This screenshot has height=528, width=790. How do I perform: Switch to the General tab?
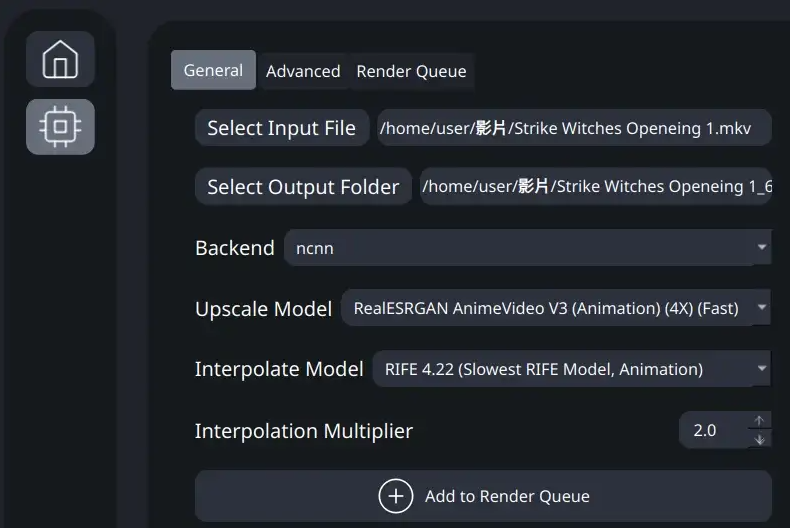point(213,70)
